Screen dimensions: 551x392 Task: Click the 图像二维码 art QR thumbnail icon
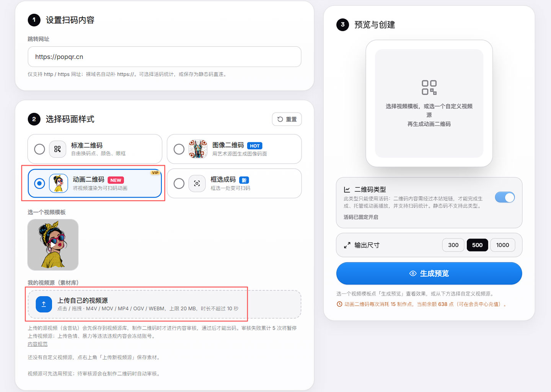tap(198, 149)
